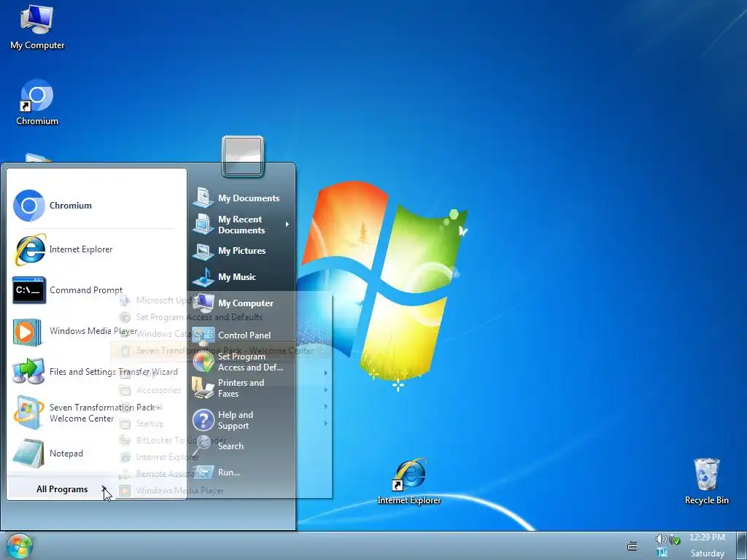Select Windows Media Player at bottom of All Programs
Viewport: 747px width, 560px height.
(x=221, y=491)
